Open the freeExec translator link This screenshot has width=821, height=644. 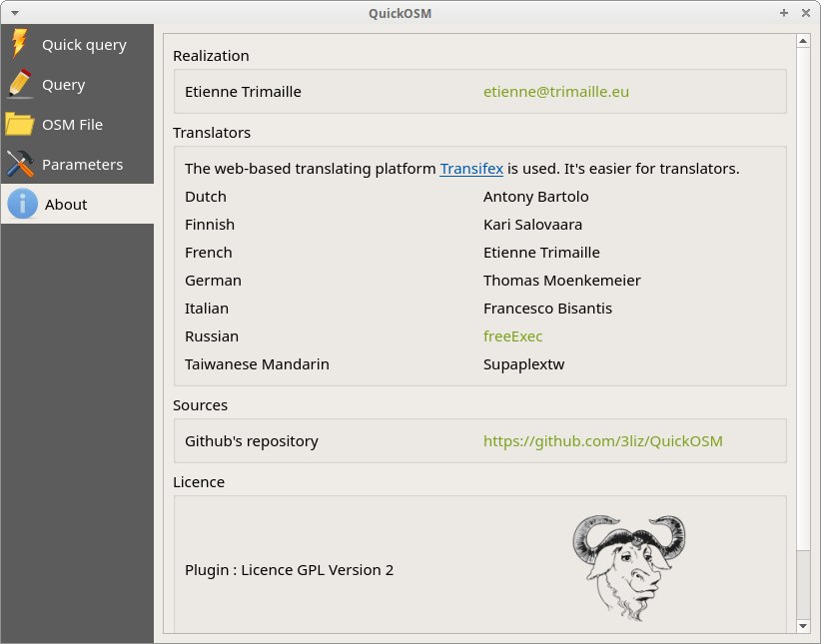click(x=512, y=336)
